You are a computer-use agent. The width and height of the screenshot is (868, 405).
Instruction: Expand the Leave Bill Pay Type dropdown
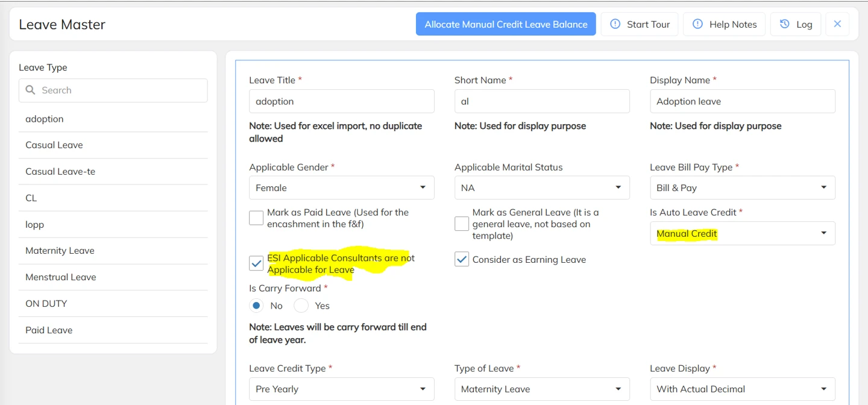742,188
